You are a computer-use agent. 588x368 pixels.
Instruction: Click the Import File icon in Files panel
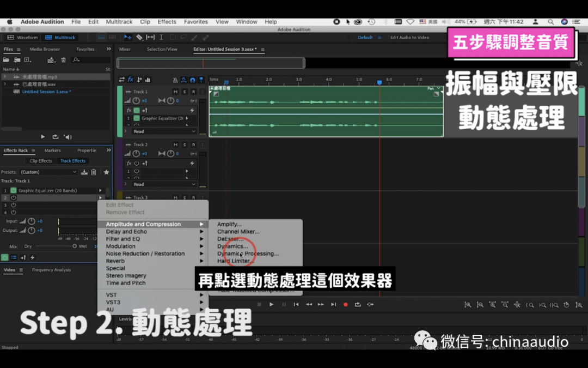[x=17, y=60]
